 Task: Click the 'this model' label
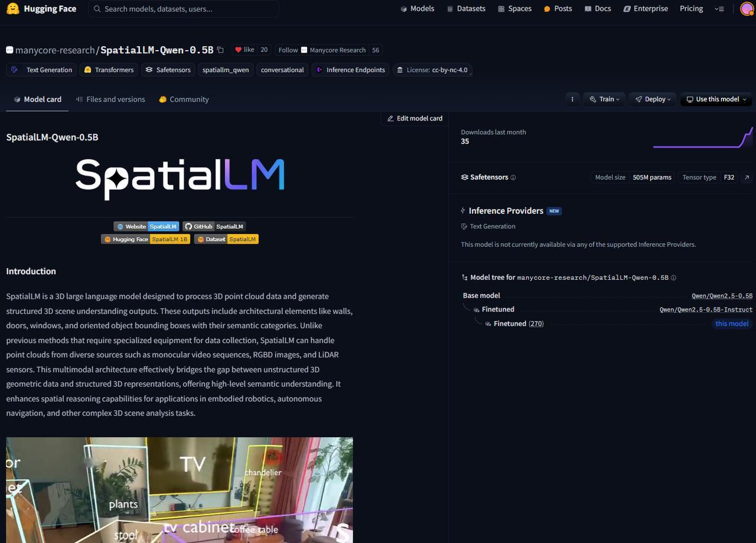click(x=732, y=323)
